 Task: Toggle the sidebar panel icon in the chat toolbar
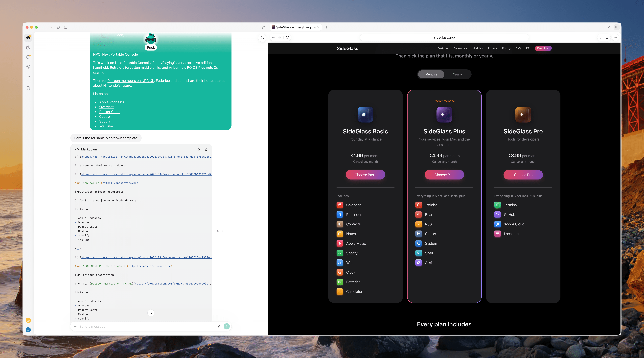[58, 27]
